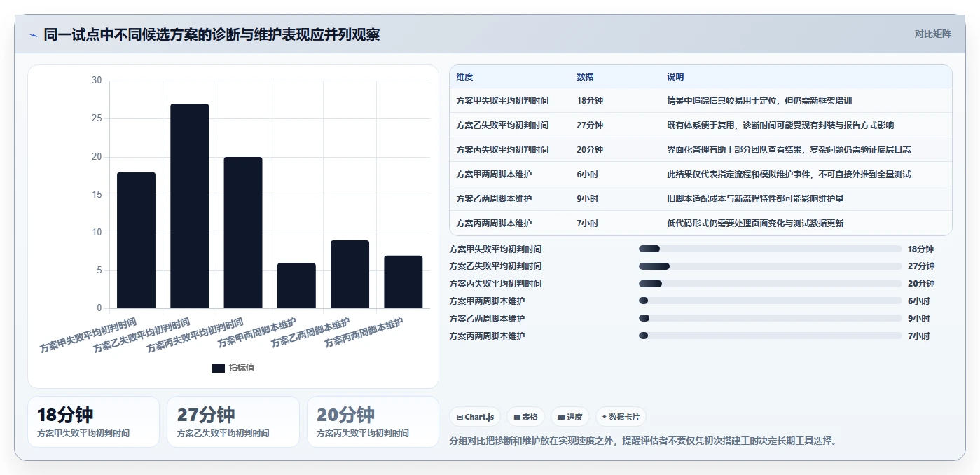The width and height of the screenshot is (980, 475).
Task: Click the 方案甲两周脚本维护 chart bar
Action: pos(296,286)
